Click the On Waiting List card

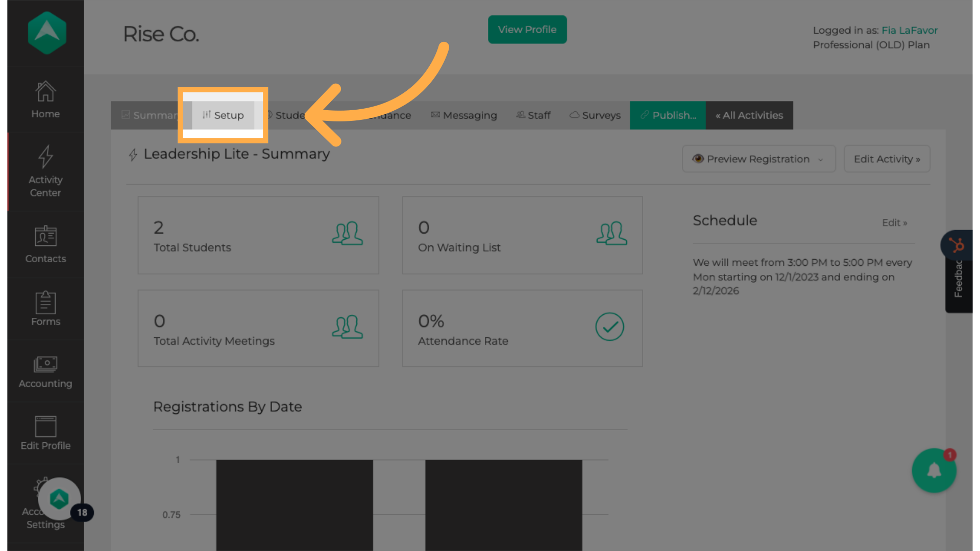(522, 235)
